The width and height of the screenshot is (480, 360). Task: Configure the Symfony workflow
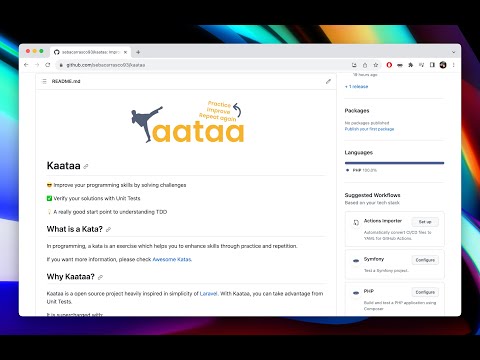pyautogui.click(x=425, y=260)
